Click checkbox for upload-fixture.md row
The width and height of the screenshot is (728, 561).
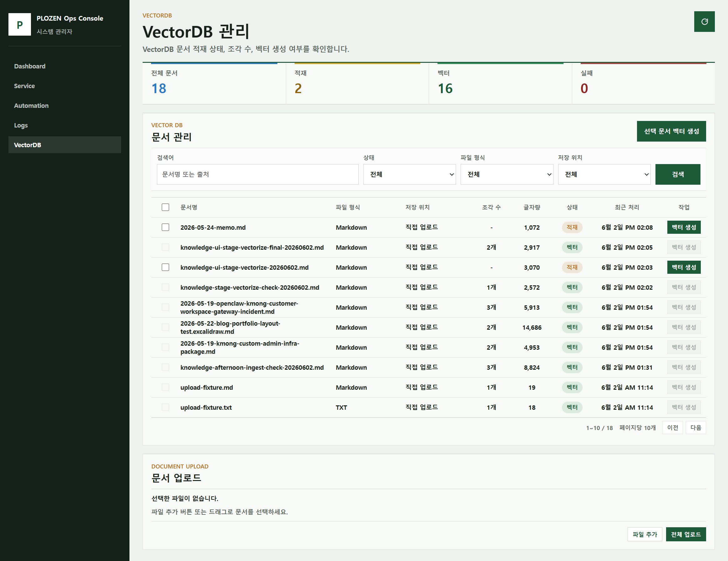click(165, 387)
